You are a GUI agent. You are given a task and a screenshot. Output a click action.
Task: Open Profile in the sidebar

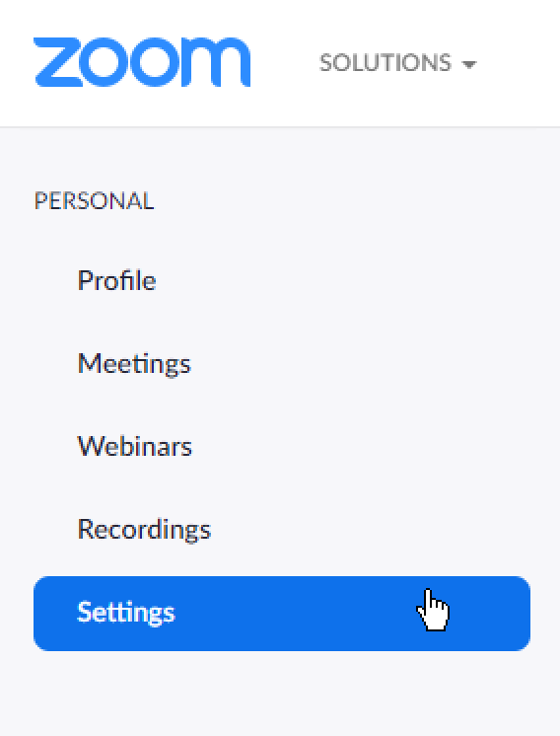[x=116, y=281]
